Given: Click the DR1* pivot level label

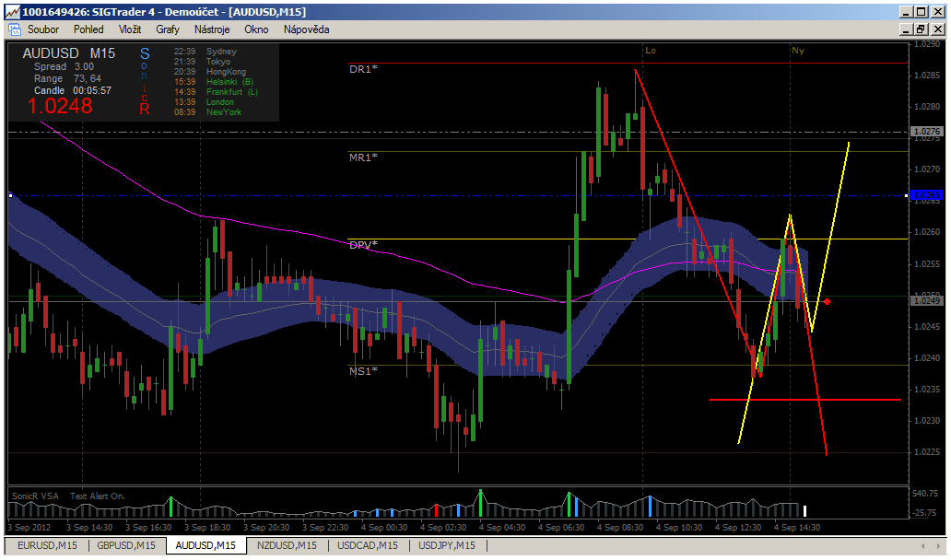Looking at the screenshot, I should click(363, 69).
